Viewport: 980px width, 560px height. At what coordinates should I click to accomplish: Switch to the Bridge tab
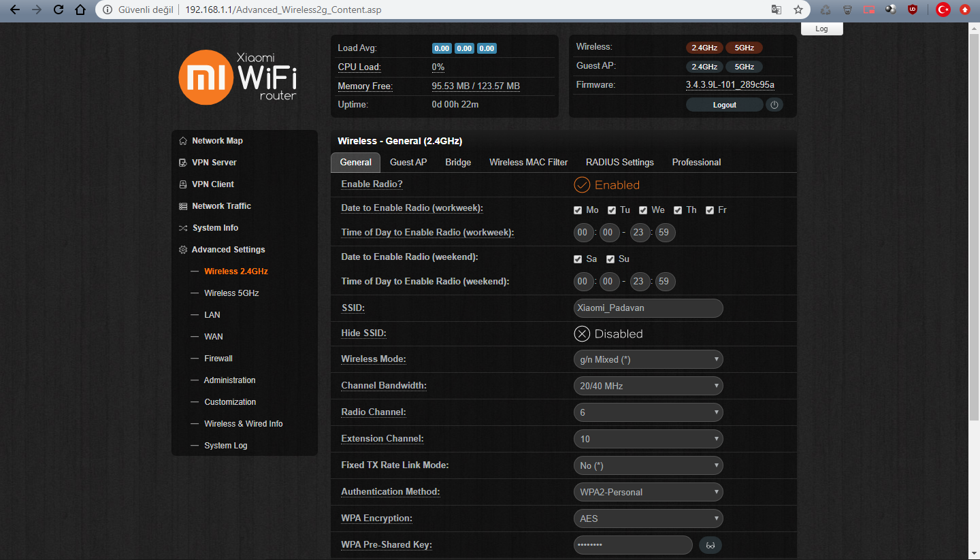(458, 162)
